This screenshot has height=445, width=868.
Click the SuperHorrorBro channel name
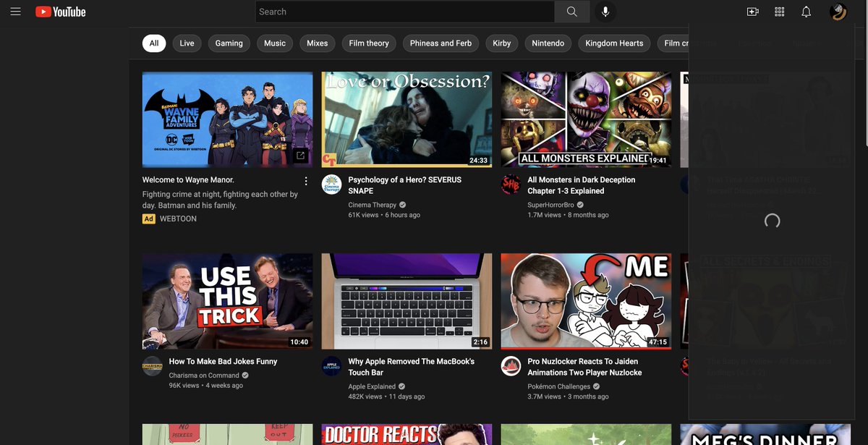[x=551, y=205]
